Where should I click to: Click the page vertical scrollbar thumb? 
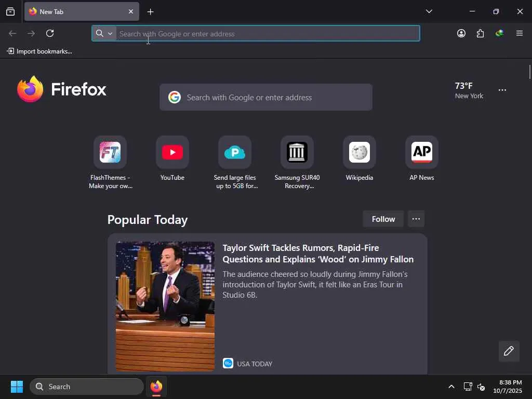pos(529,72)
